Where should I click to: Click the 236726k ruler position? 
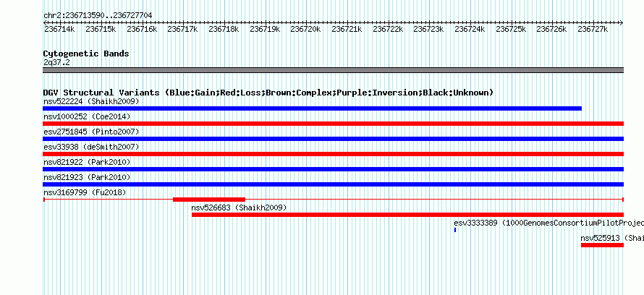point(551,29)
